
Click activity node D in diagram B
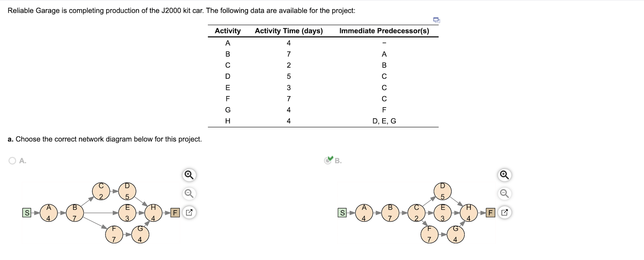pos(442,190)
